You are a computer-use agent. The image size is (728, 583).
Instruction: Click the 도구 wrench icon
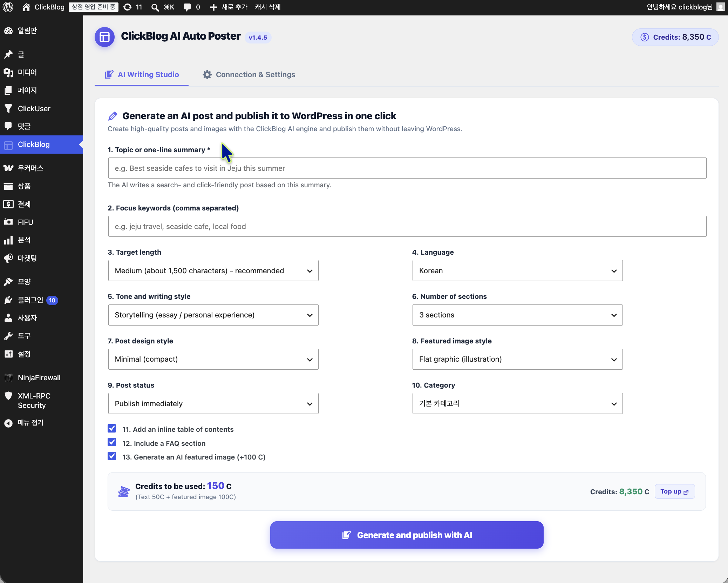pyautogui.click(x=8, y=336)
